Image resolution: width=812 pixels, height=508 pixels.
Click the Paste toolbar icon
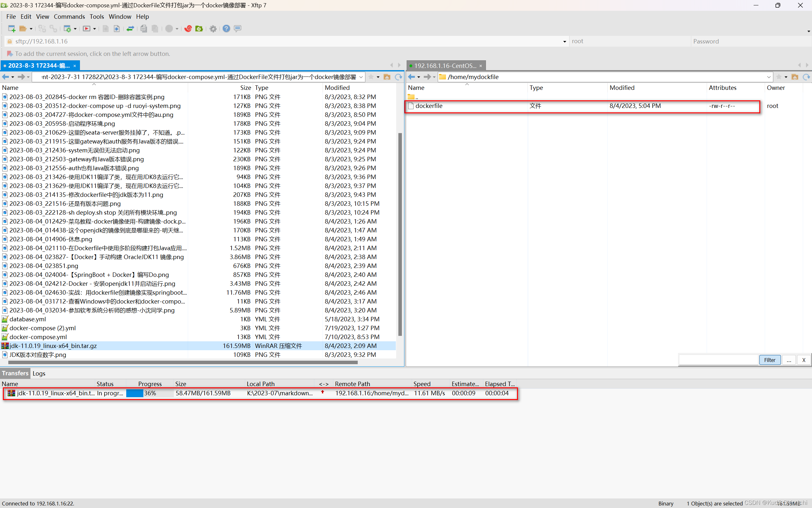tap(155, 29)
